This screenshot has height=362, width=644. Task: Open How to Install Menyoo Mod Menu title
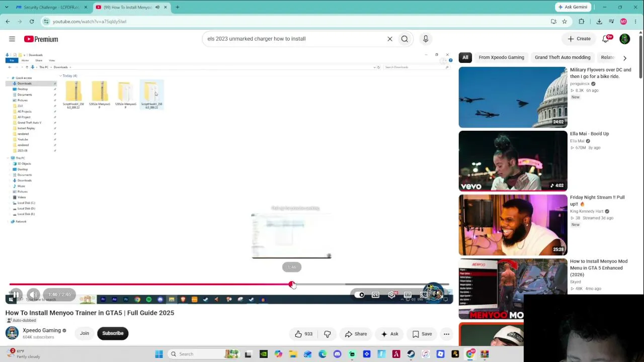[x=599, y=268]
